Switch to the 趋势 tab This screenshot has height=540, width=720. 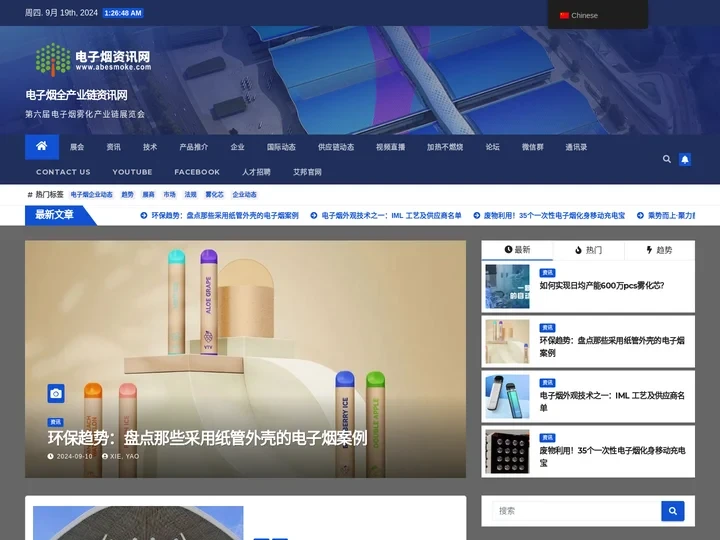[659, 250]
